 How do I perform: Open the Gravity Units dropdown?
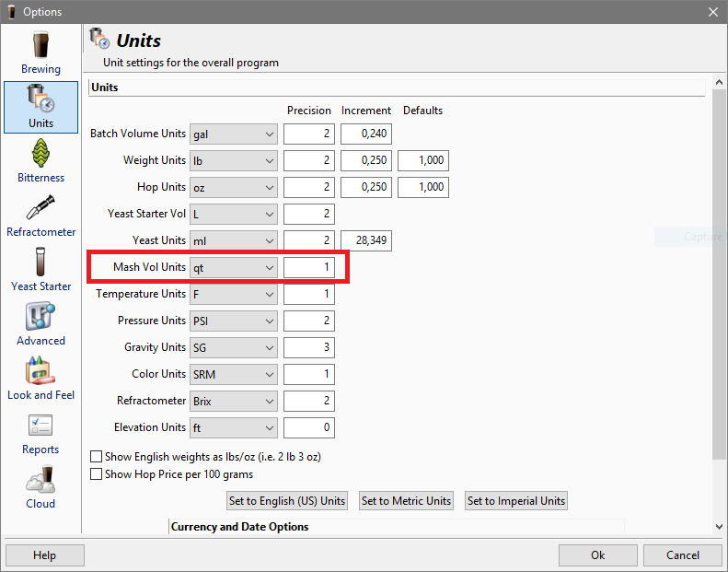click(x=234, y=347)
